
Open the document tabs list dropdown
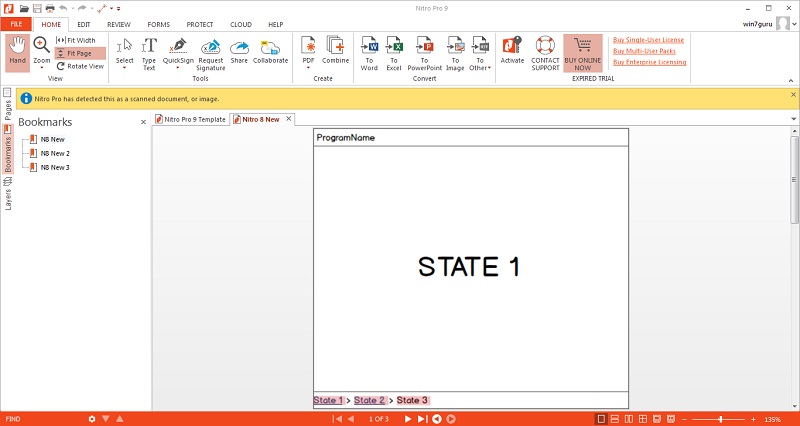(x=793, y=119)
